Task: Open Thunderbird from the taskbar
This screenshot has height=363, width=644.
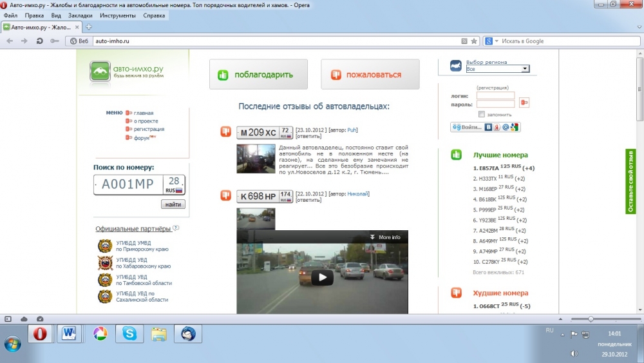Action: click(187, 333)
